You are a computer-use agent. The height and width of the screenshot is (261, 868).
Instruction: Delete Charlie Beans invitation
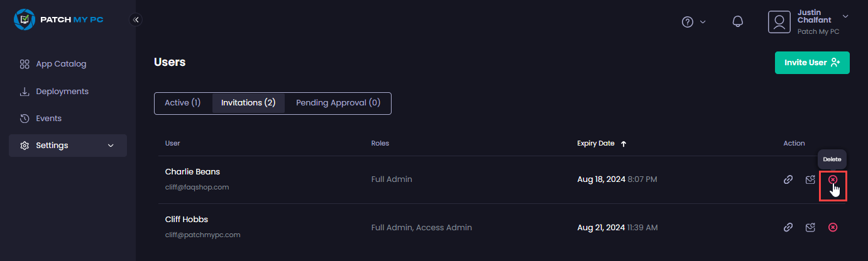(833, 179)
